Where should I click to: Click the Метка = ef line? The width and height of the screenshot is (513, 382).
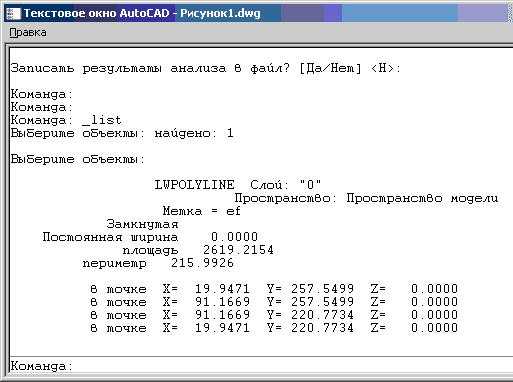pyautogui.click(x=202, y=211)
